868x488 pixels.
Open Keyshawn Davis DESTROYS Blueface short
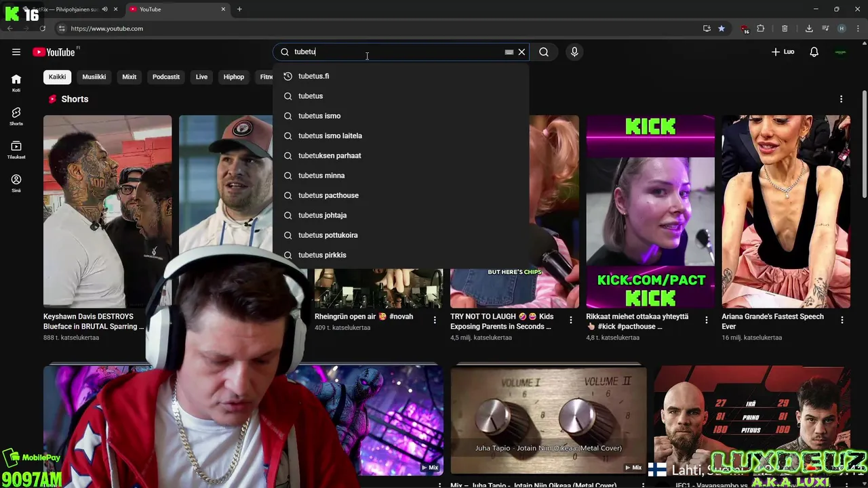(107, 211)
